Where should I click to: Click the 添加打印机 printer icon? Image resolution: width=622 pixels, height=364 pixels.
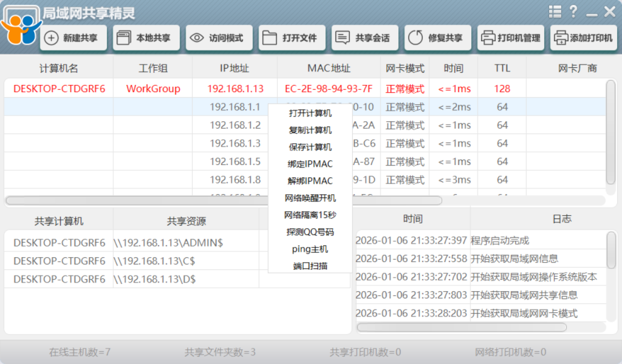(x=561, y=38)
